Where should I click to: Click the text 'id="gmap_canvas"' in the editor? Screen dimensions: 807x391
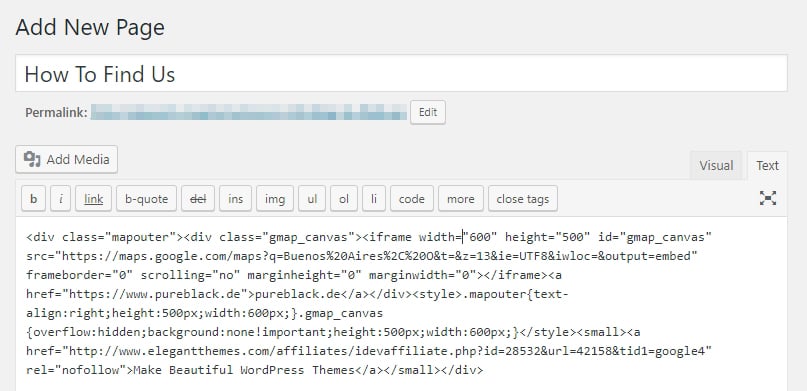[655, 237]
